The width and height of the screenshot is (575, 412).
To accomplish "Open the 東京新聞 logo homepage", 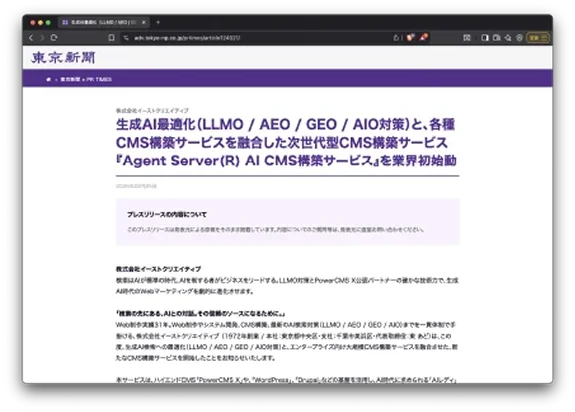I will (x=63, y=58).
